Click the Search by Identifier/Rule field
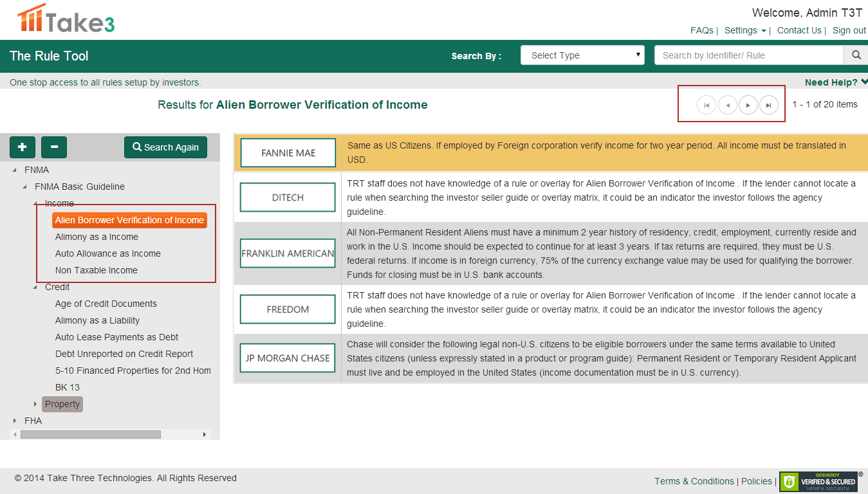 pos(748,55)
